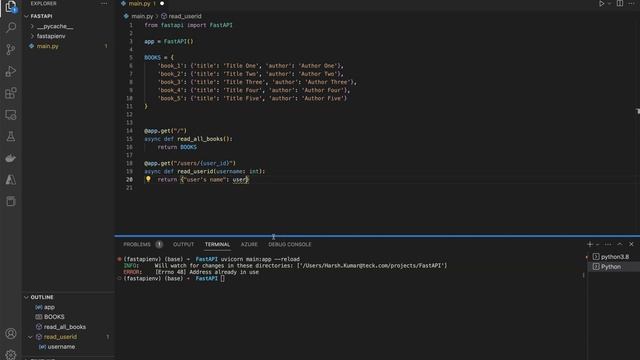Select BOOKS symbol in Outline

[54, 317]
